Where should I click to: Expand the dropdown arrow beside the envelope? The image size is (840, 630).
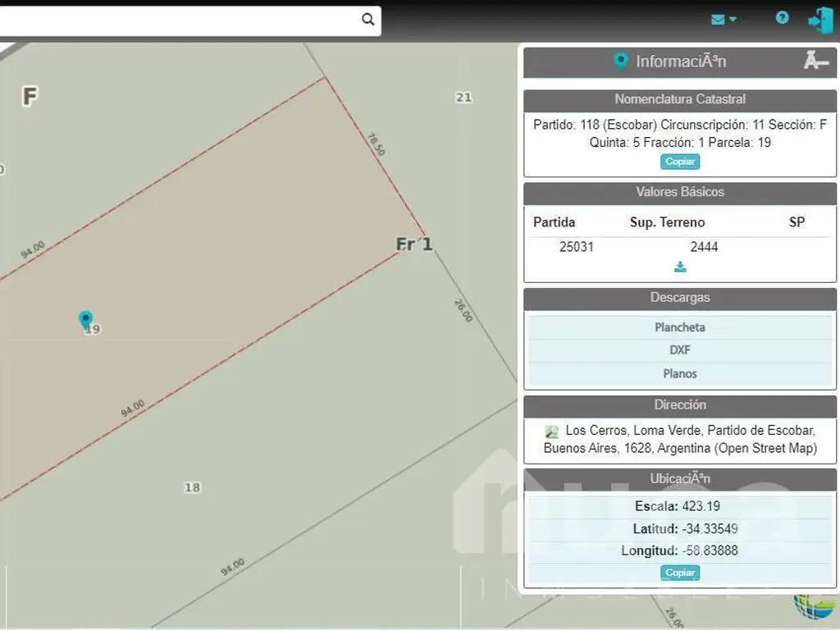[733, 20]
